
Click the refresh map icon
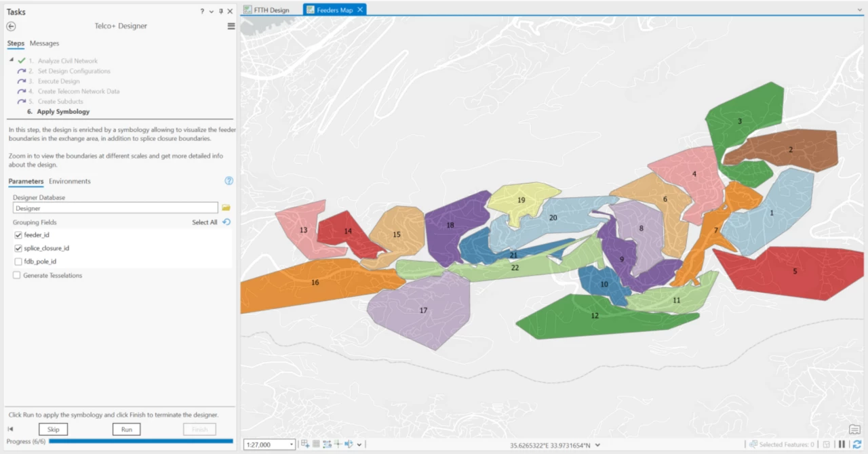tap(858, 445)
